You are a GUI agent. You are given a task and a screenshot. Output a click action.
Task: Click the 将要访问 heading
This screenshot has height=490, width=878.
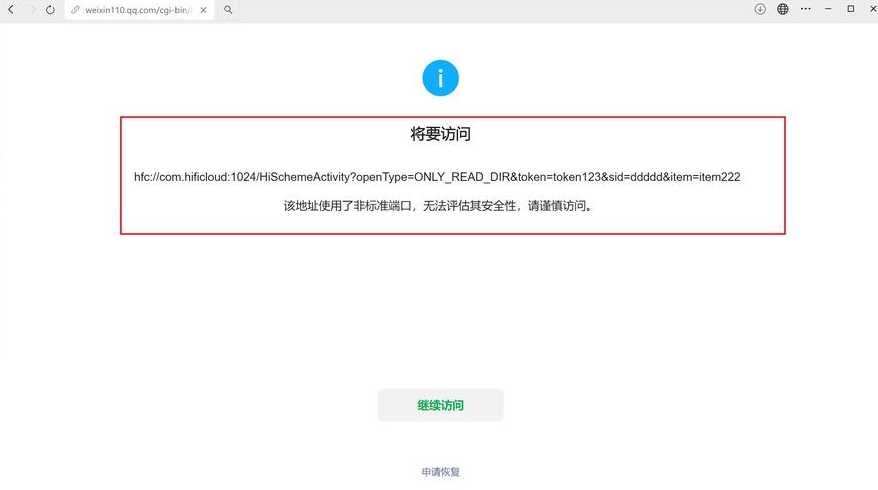(x=441, y=134)
